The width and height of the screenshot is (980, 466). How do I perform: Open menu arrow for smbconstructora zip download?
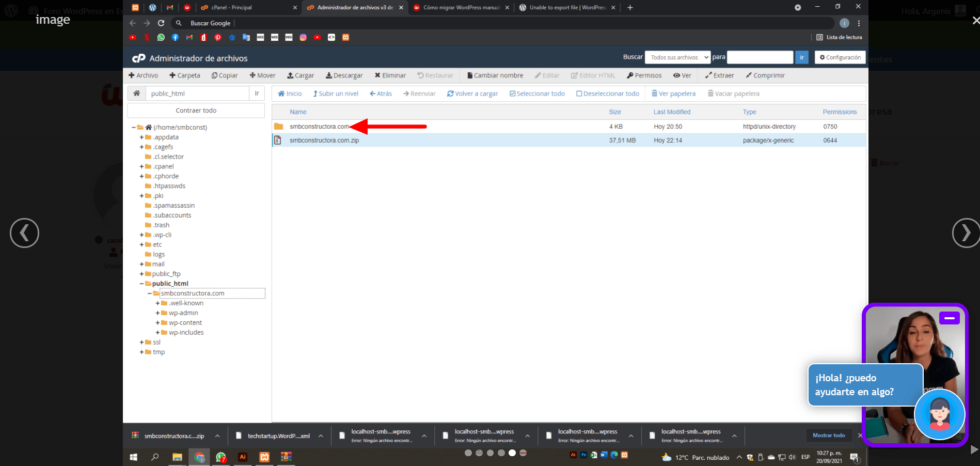coord(217,436)
